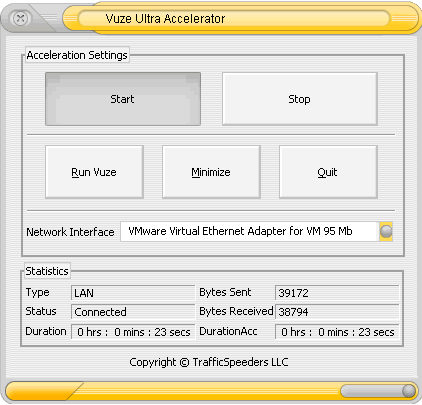Quit the Vuze Ultra Accelerator
Viewport: 422px width, 405px height.
328,172
